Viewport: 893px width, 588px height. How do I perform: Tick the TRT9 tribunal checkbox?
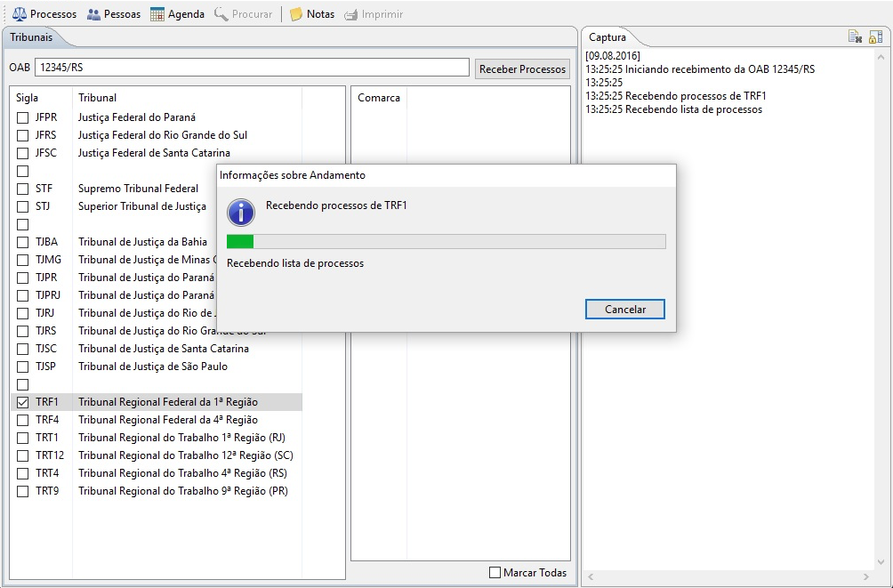coord(23,491)
